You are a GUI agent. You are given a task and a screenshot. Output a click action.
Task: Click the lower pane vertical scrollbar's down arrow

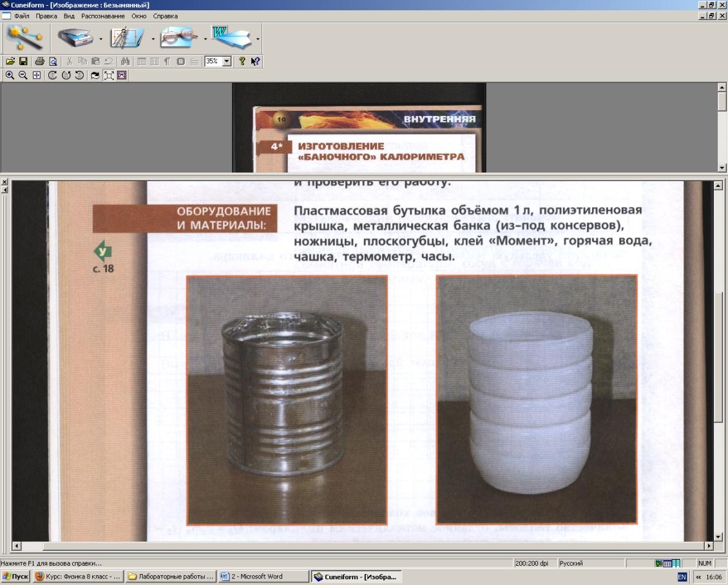pos(718,537)
